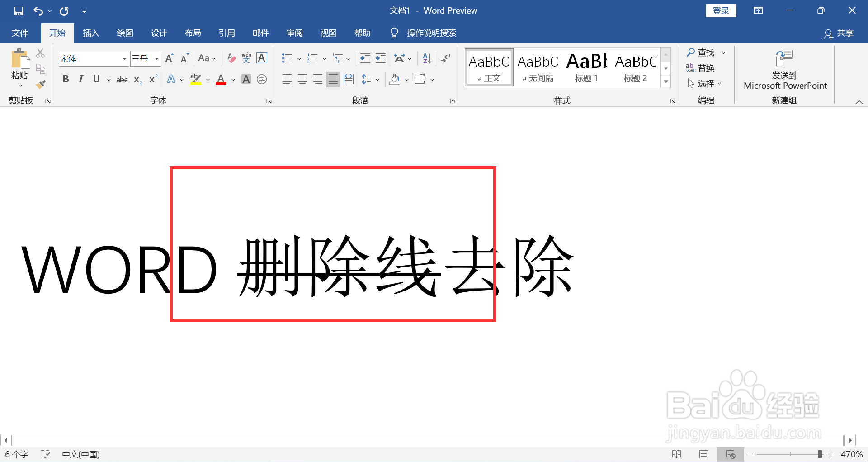Select the 无间隔 style
The image size is (868, 462).
point(538,68)
